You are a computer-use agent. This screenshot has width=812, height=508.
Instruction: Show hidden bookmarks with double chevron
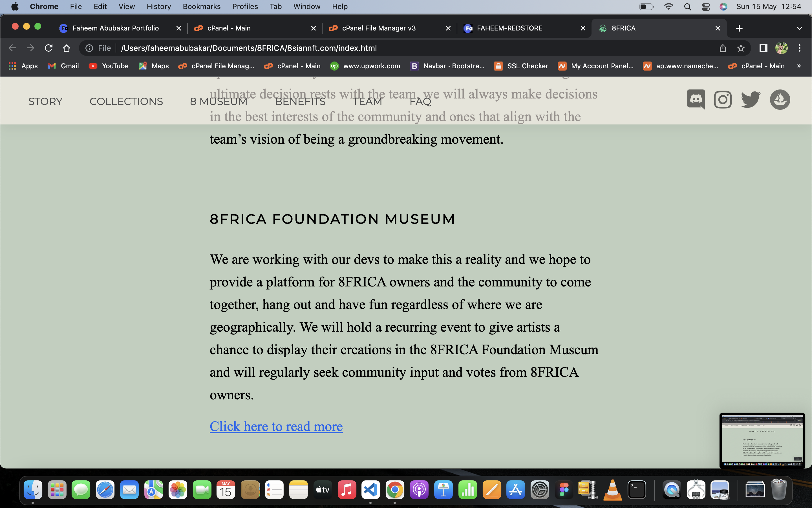pyautogui.click(x=799, y=66)
